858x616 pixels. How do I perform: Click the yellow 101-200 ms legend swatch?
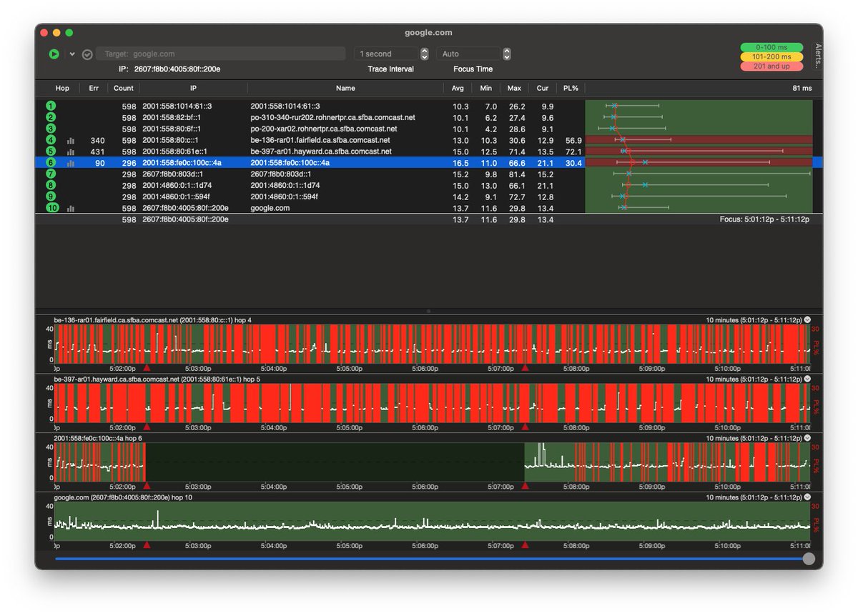click(771, 56)
